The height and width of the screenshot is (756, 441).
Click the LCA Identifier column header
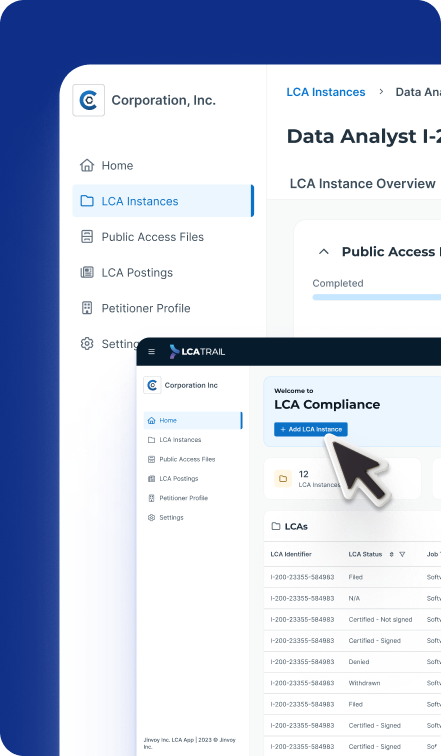pyautogui.click(x=291, y=554)
